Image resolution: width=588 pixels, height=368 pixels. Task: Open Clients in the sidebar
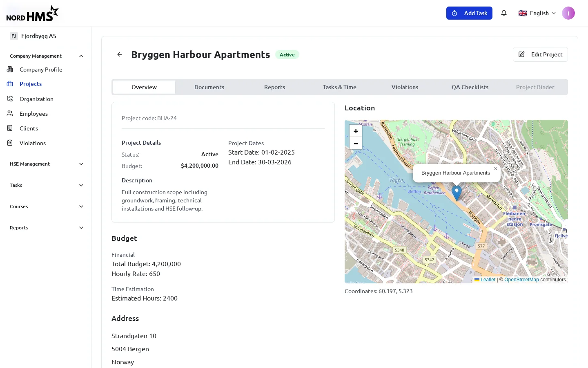click(x=29, y=128)
